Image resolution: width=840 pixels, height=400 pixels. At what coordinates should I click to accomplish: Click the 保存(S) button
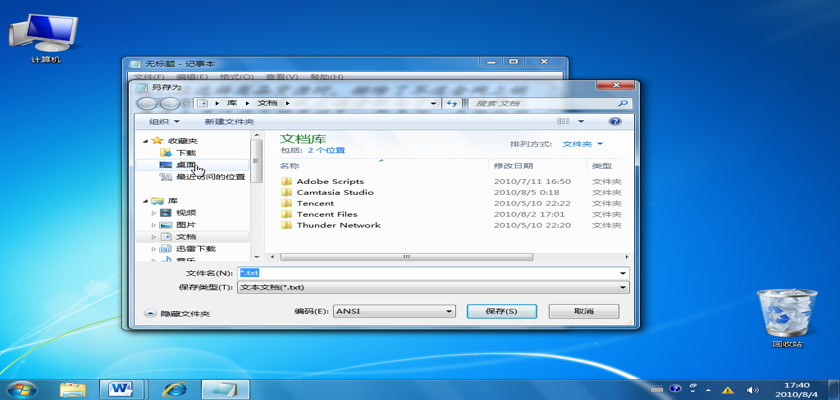pos(501,311)
